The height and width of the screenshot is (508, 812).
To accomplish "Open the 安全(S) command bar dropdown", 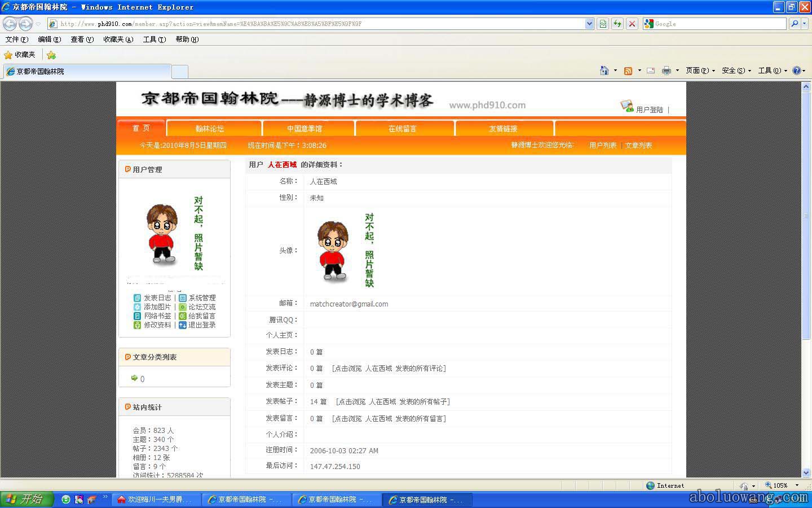I will (736, 71).
